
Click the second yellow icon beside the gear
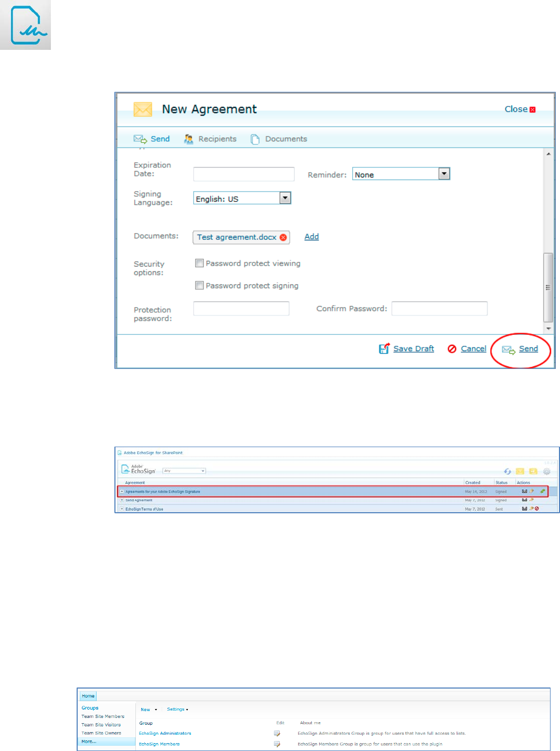(533, 471)
